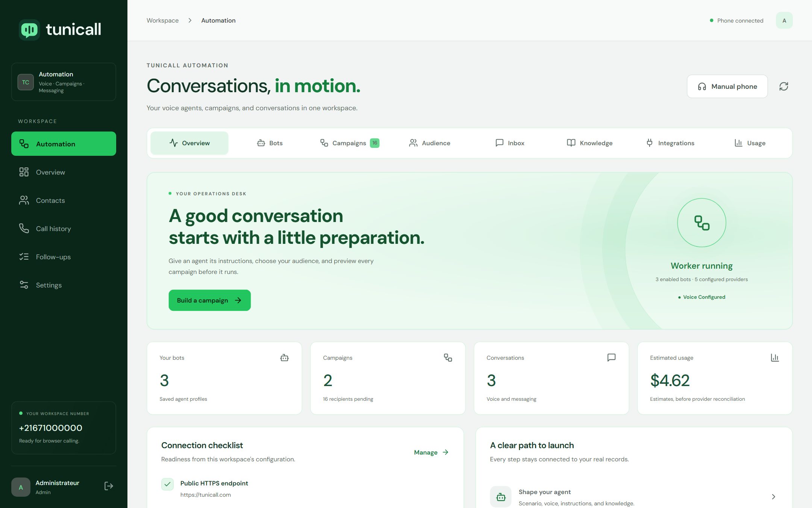Click the chat bubble icon on Conversations card

[x=612, y=357]
